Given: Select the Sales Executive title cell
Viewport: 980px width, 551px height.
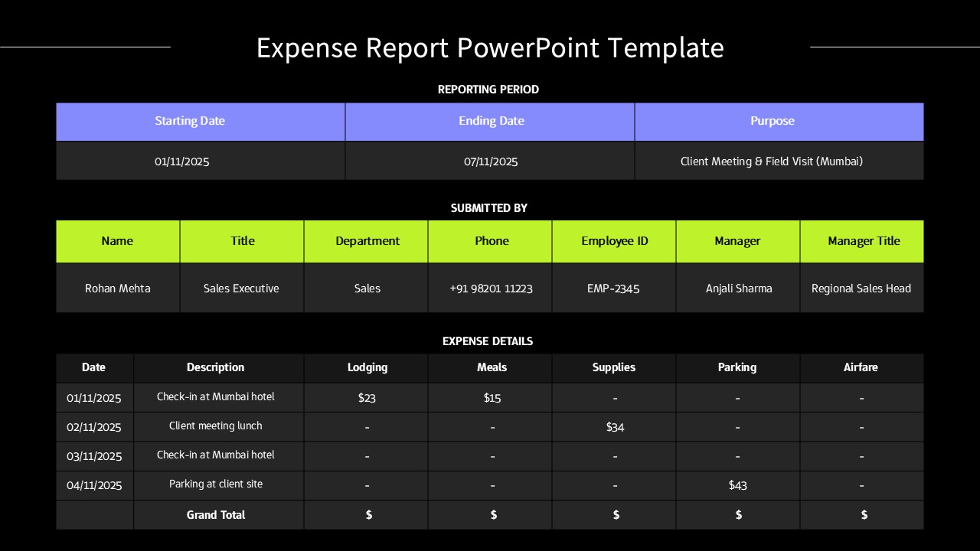Looking at the screenshot, I should click(241, 289).
